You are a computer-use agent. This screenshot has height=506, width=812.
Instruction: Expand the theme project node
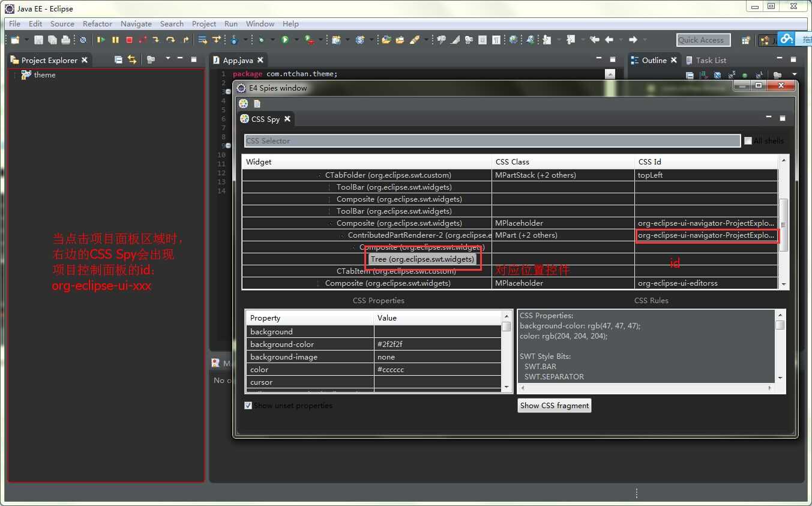pyautogui.click(x=14, y=75)
